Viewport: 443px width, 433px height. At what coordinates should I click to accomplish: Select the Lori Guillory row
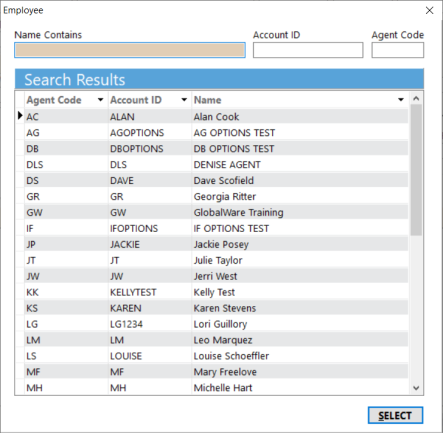pyautogui.click(x=216, y=324)
